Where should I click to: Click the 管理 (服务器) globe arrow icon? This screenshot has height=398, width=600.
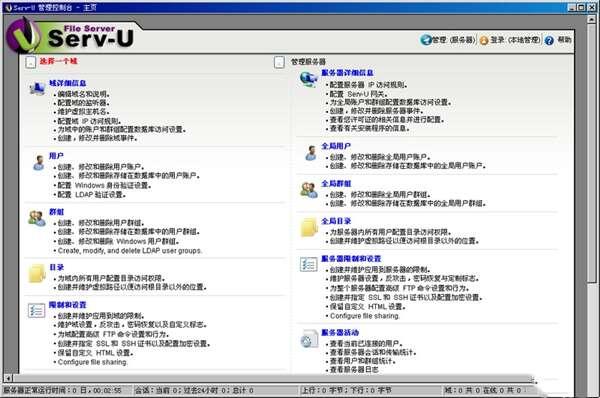[x=426, y=40]
